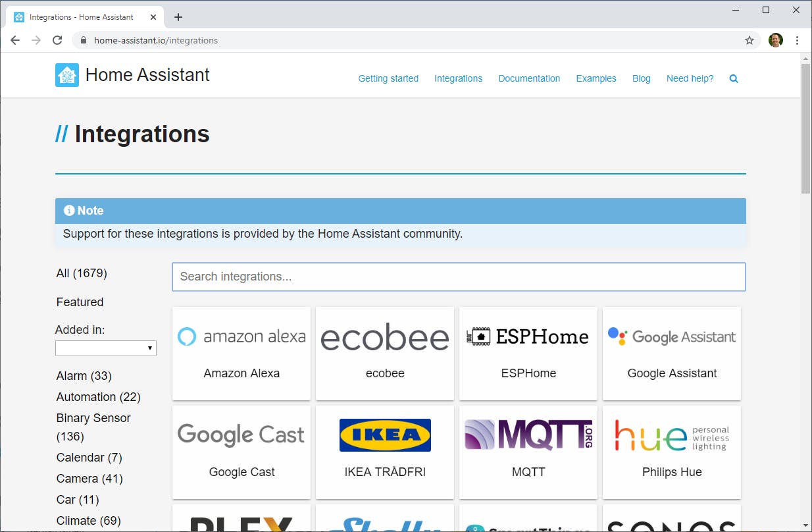Image resolution: width=812 pixels, height=532 pixels.
Task: Open the Amazon Alexa integration card
Action: pyautogui.click(x=241, y=353)
